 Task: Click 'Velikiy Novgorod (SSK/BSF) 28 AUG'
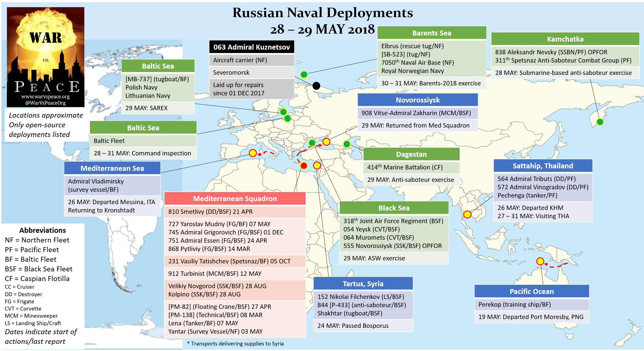tap(217, 286)
